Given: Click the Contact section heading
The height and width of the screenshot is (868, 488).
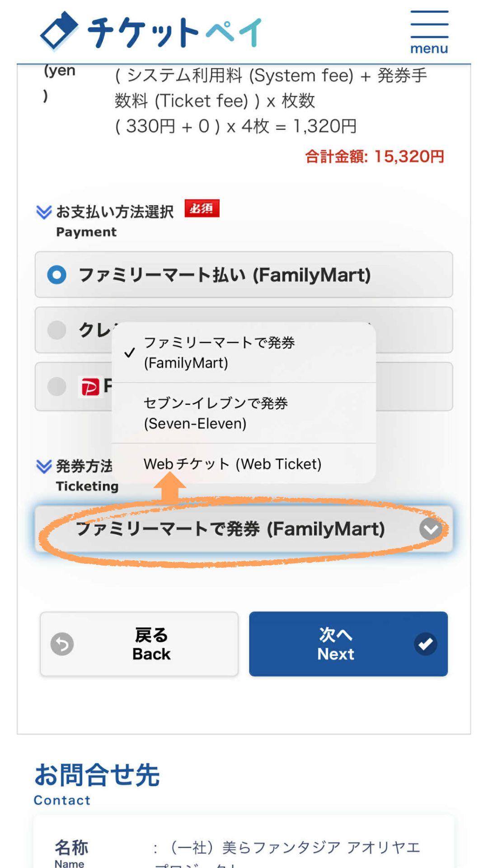Looking at the screenshot, I should [97, 784].
